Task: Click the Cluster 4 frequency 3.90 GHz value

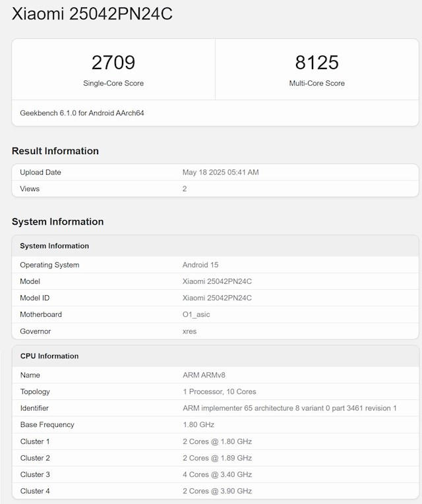Action: pos(217,491)
